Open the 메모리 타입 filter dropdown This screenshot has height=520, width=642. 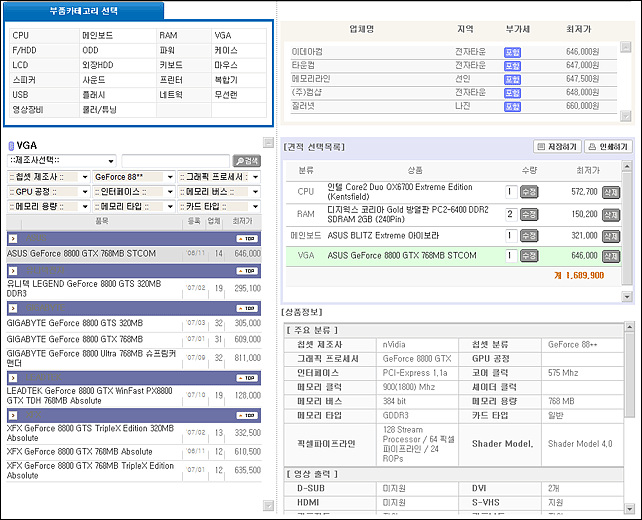(x=134, y=206)
